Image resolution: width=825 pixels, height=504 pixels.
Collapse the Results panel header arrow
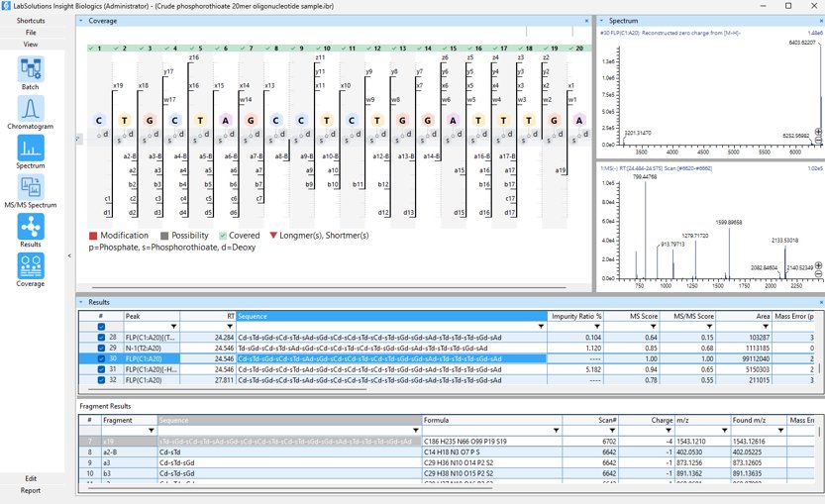[81, 303]
